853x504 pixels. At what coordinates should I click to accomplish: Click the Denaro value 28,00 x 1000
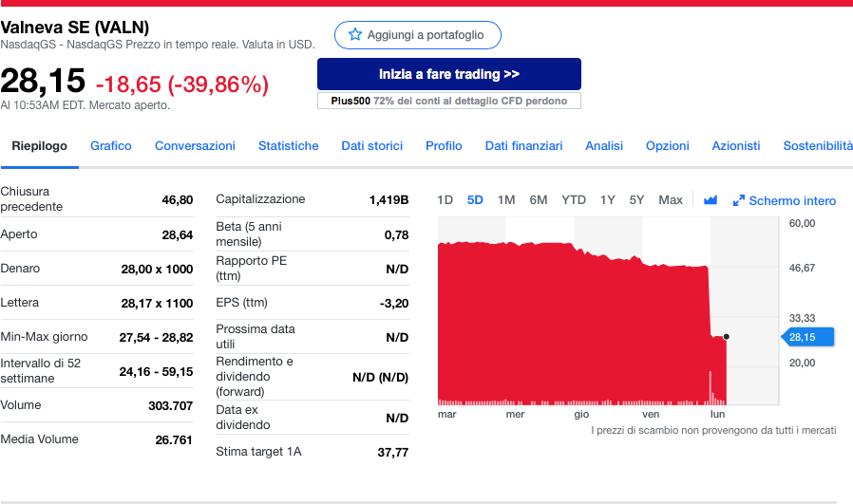tap(157, 270)
